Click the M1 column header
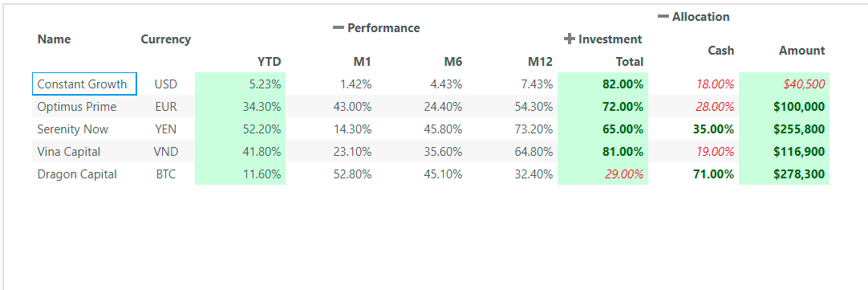This screenshot has width=868, height=290. tap(363, 62)
